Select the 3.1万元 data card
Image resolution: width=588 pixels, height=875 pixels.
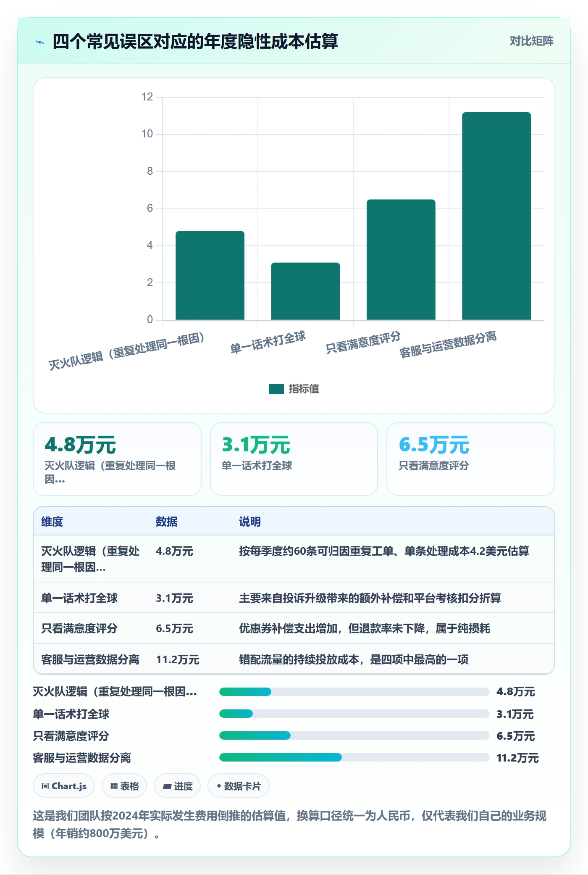pos(294,459)
